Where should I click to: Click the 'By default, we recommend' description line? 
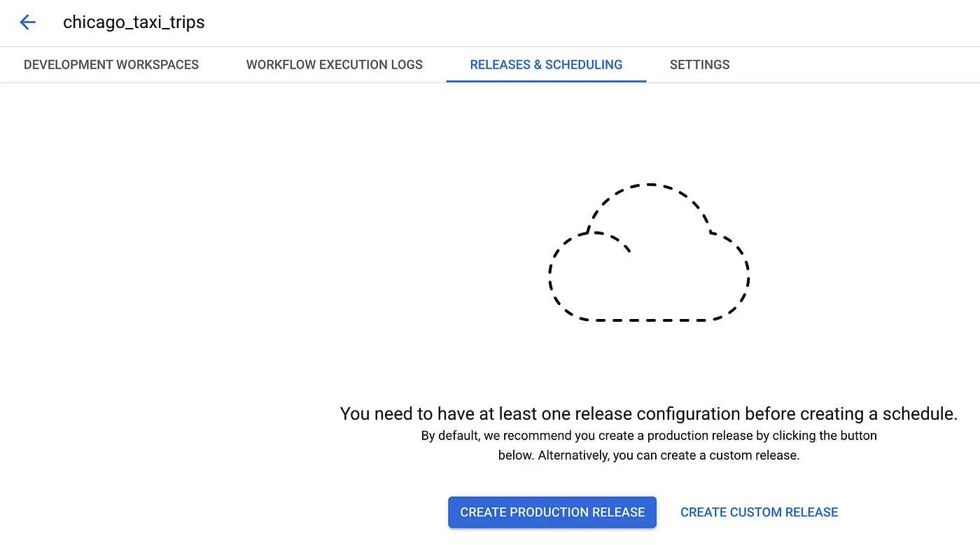click(648, 436)
